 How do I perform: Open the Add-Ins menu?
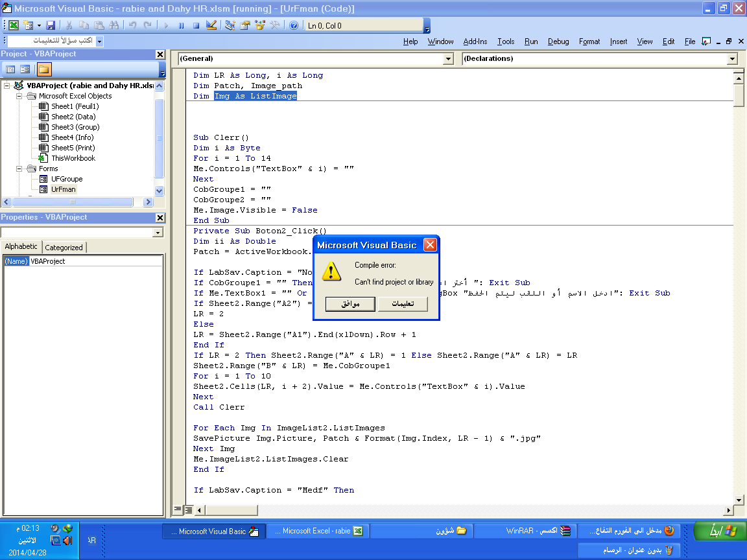coord(475,41)
